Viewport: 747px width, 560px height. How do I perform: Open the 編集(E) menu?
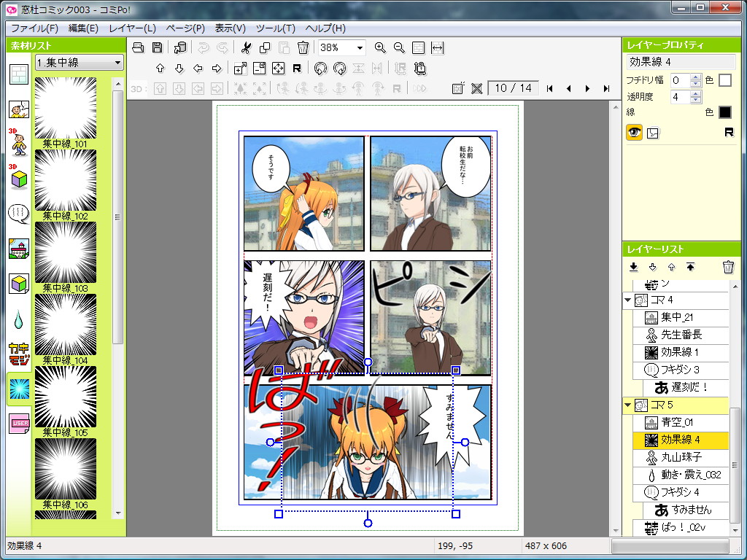(83, 28)
